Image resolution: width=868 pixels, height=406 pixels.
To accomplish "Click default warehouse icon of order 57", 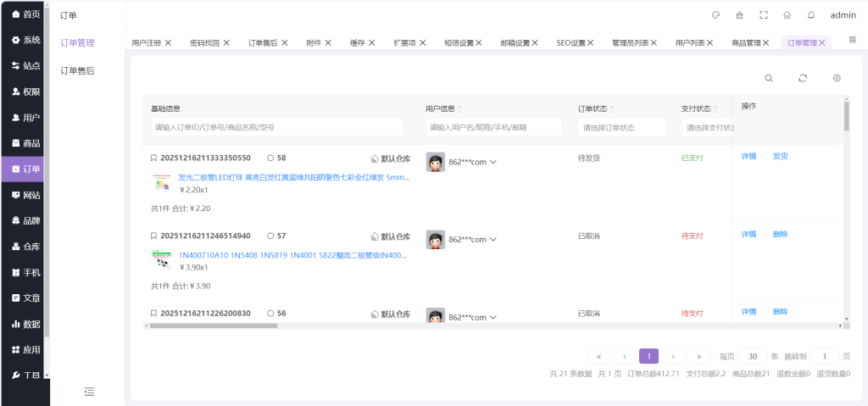I will tap(374, 236).
